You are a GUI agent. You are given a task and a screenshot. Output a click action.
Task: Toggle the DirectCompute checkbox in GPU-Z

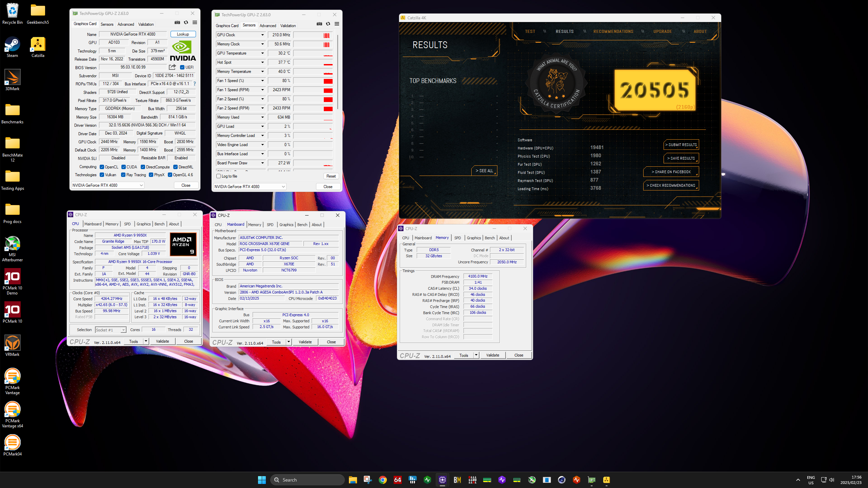(x=143, y=167)
